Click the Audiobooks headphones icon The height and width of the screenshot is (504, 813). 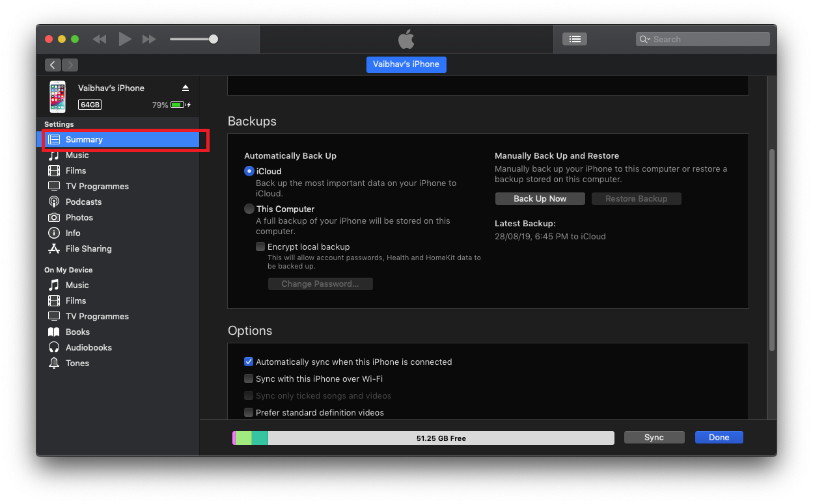click(54, 347)
